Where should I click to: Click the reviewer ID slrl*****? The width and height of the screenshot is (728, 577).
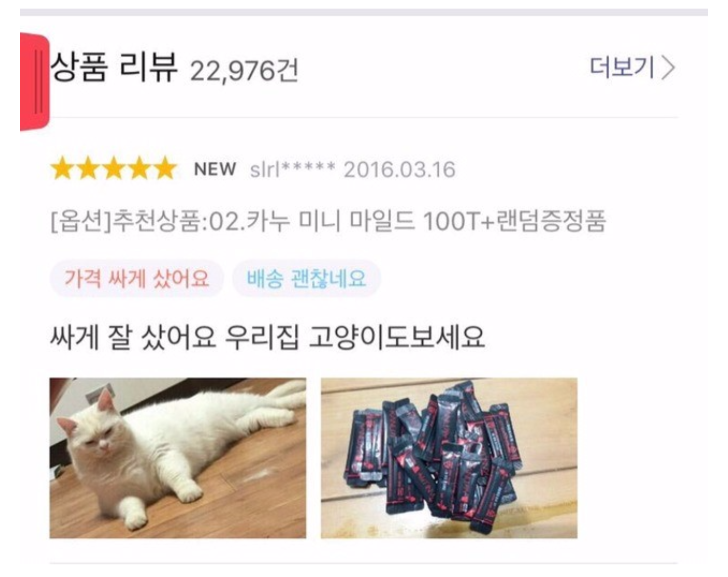[x=292, y=169]
